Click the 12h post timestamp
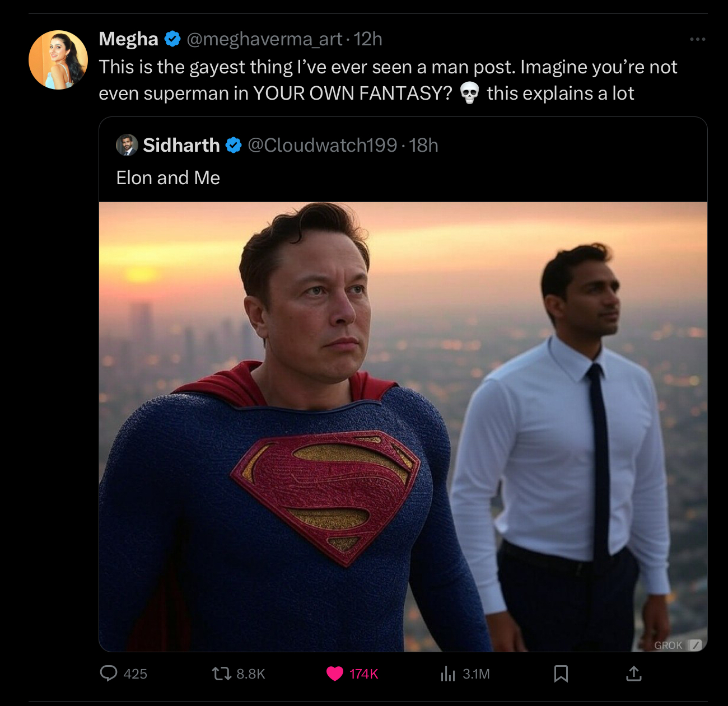 (x=368, y=39)
